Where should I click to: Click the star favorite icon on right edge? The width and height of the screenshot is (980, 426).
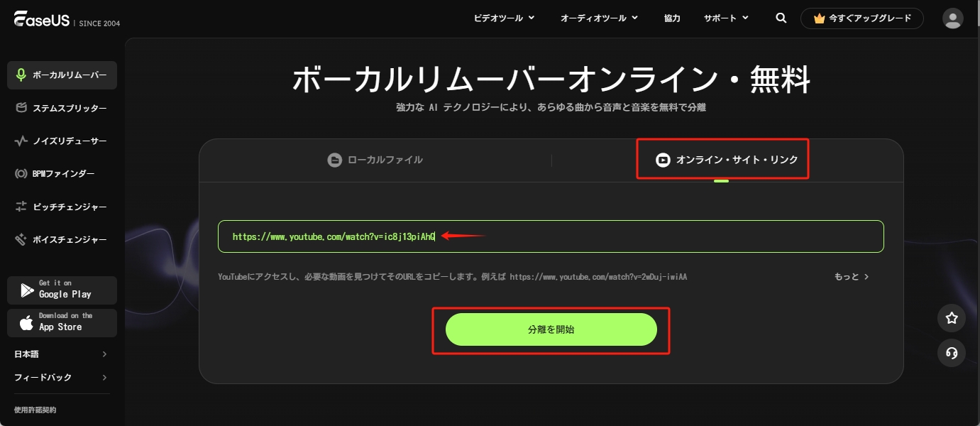[952, 318]
